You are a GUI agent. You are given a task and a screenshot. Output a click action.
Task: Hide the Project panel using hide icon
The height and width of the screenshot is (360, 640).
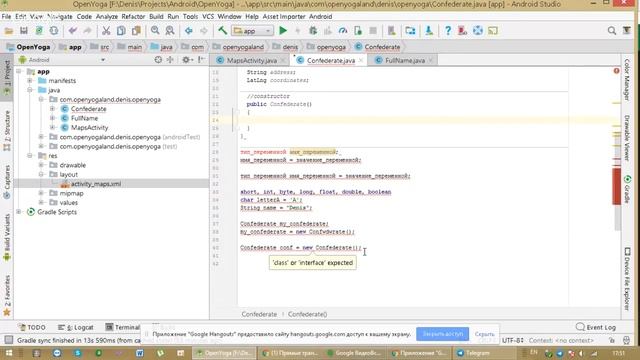click(202, 60)
